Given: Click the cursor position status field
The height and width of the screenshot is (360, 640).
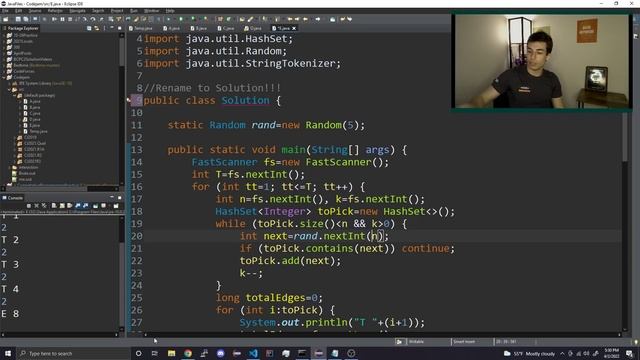Looking at the screenshot, I should pos(506,342).
